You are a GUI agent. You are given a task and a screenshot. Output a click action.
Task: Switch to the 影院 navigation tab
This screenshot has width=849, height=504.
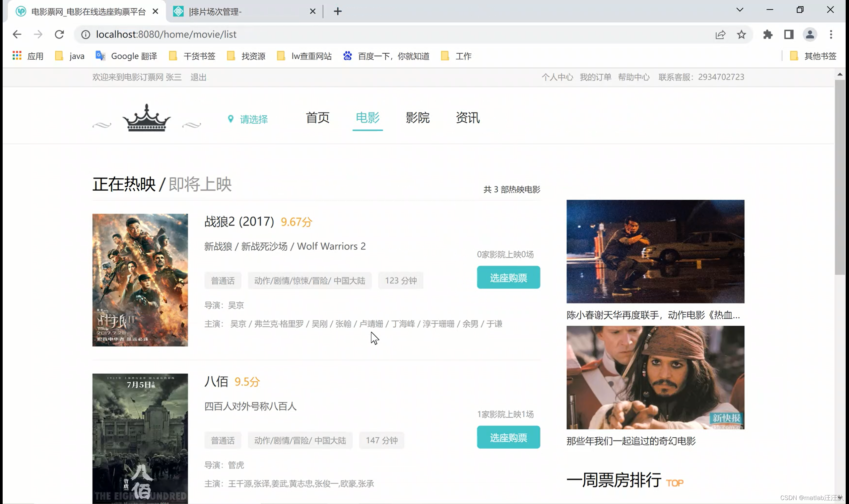point(417,118)
